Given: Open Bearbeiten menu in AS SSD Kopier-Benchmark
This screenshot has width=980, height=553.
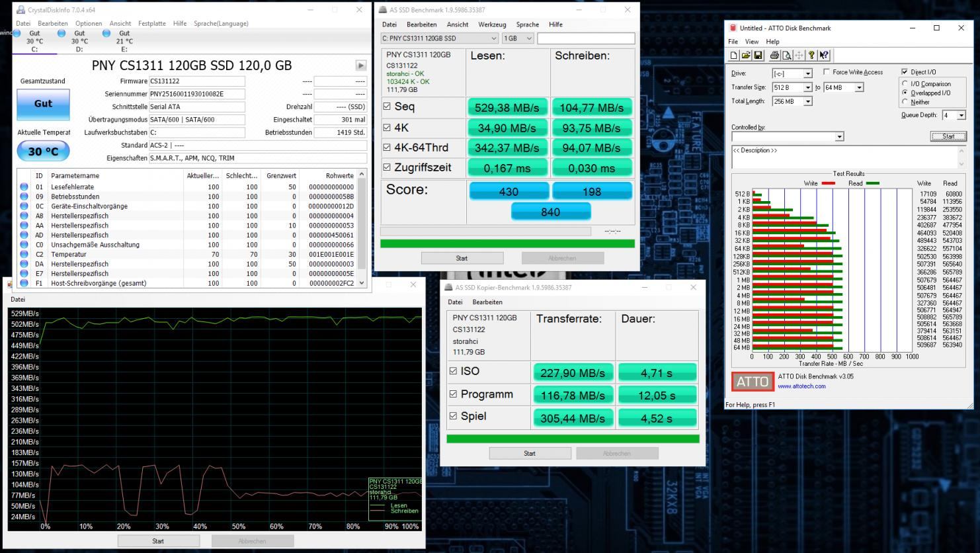Looking at the screenshot, I should coord(487,302).
